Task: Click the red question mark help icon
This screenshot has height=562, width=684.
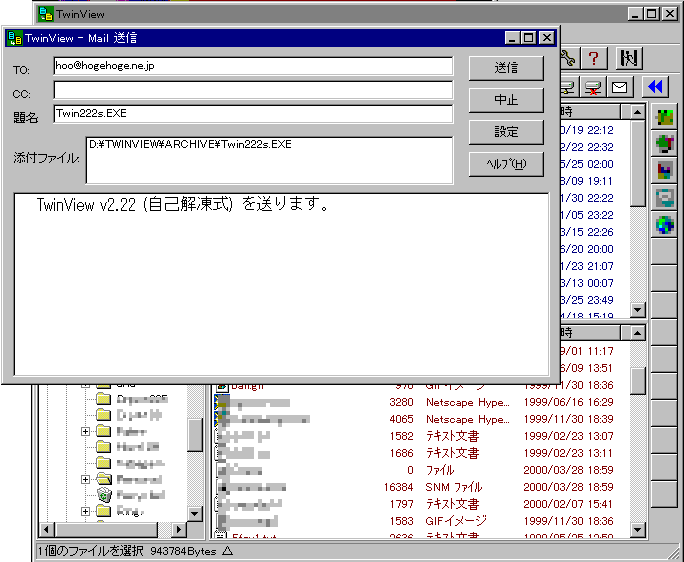Action: [x=594, y=58]
